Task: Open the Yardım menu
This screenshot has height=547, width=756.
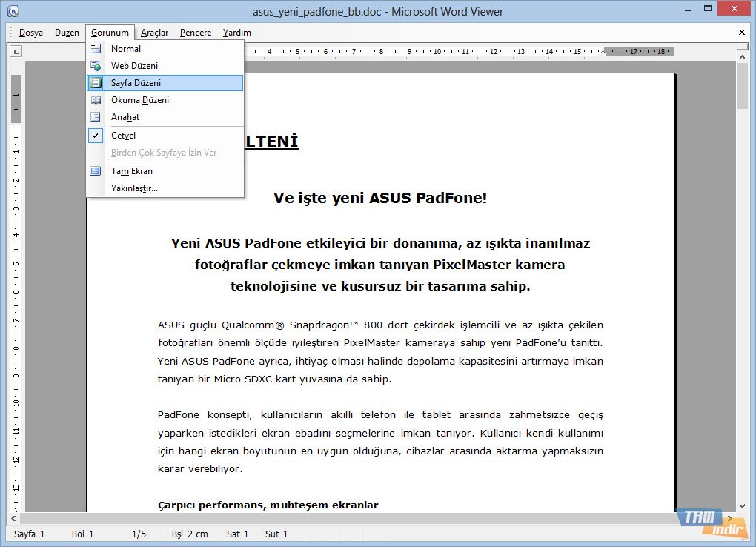Action: [236, 33]
